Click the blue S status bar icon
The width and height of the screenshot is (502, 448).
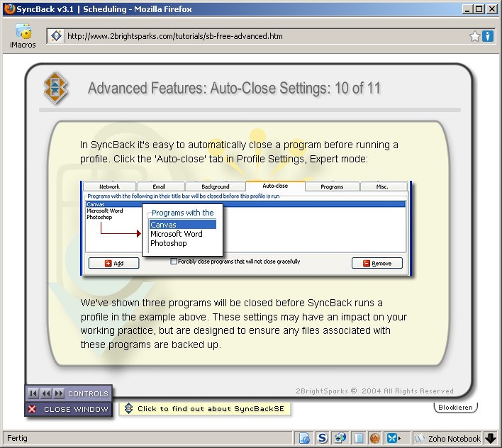[x=323, y=438]
